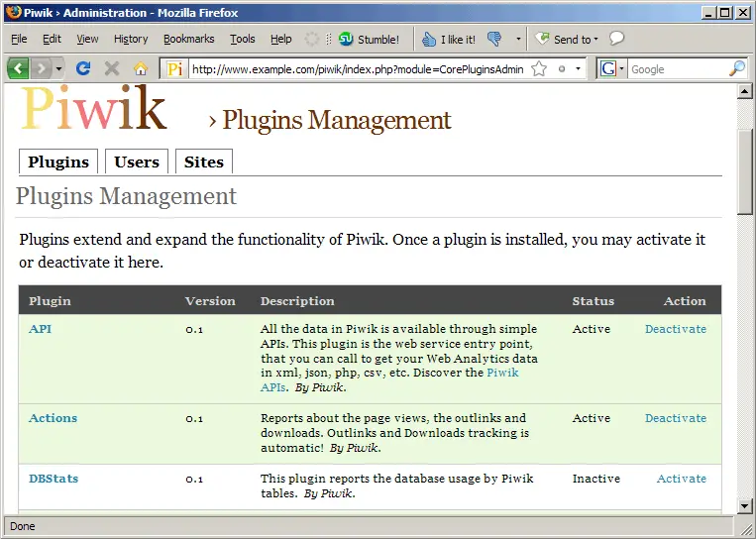Open the address bar URL history dropdown

(x=578, y=69)
